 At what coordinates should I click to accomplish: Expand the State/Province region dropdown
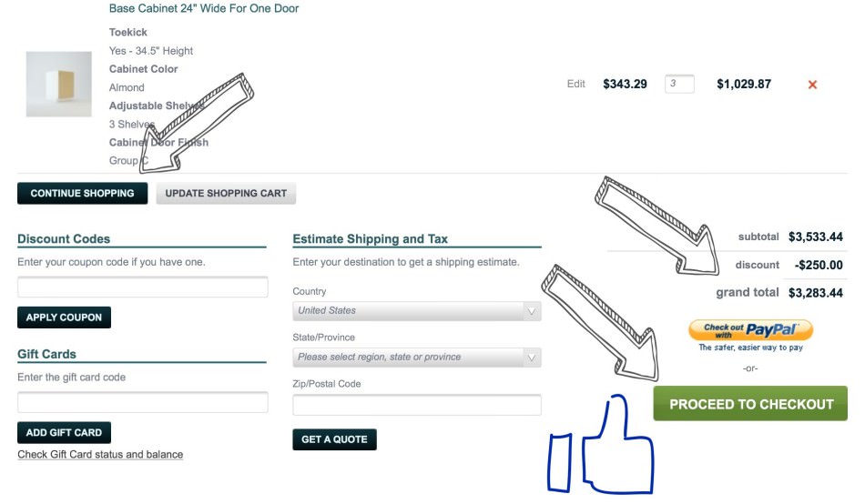(x=417, y=358)
